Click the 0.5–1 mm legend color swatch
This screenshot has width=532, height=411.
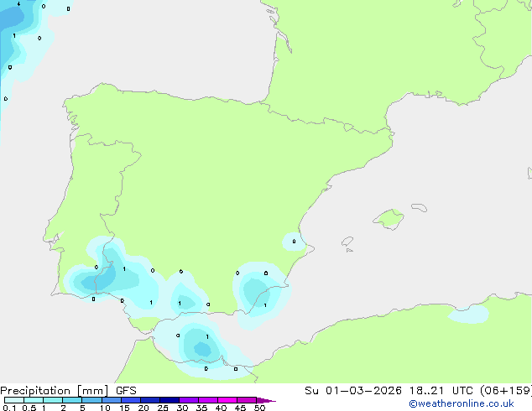(x=34, y=400)
